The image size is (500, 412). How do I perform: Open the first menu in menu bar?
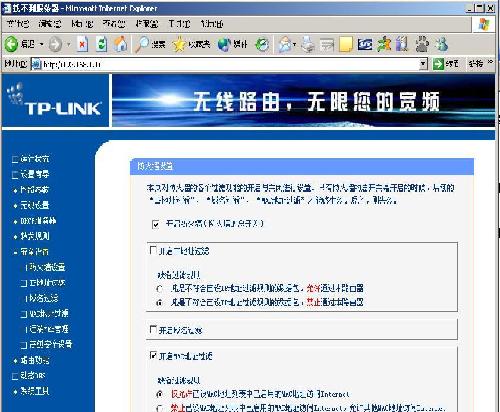(x=18, y=24)
